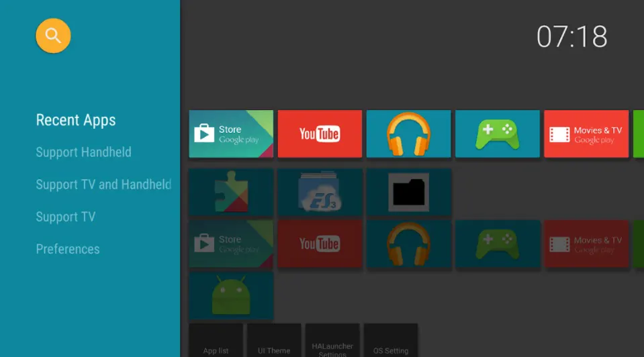Screen dimensions: 644x357
Task: Select Recent Apps in the sidebar
Action: pyautogui.click(x=76, y=120)
